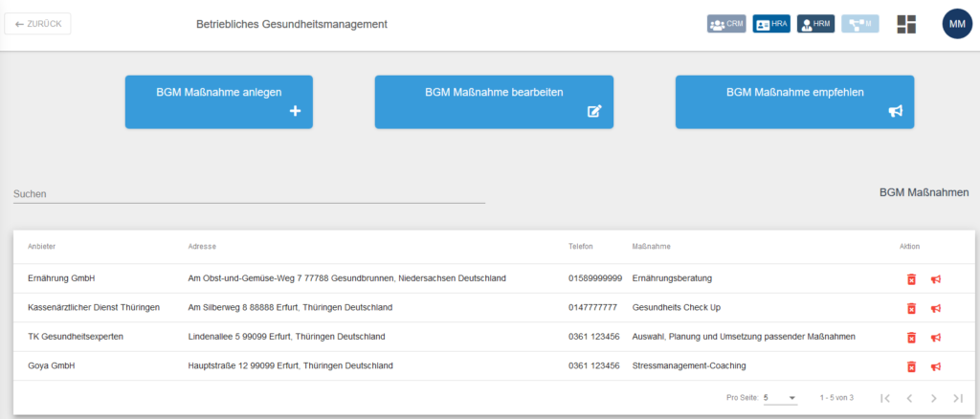Delete the Kassenärztlicher Dienst Thüringen row
This screenshot has height=419, width=980.
click(x=911, y=308)
